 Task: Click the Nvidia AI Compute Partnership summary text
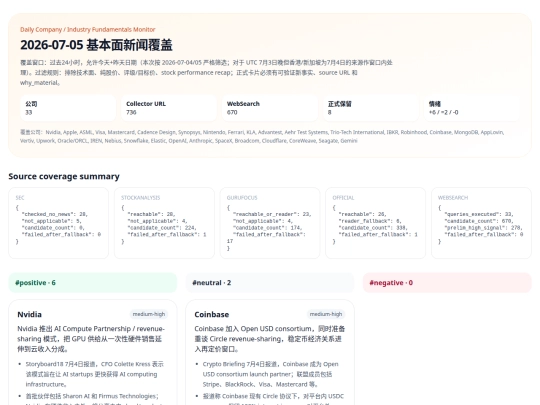click(91, 339)
